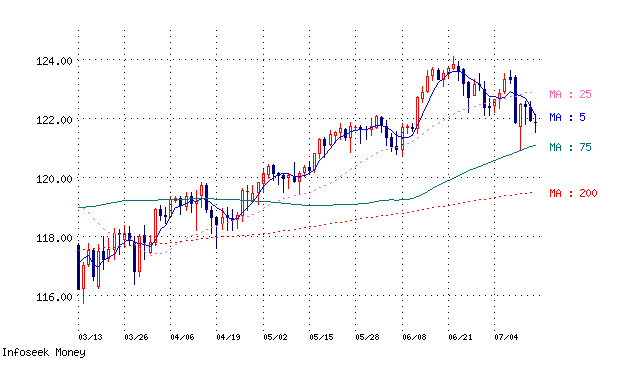Click the 05/28 date label
The image size is (630, 374).
click(x=367, y=337)
